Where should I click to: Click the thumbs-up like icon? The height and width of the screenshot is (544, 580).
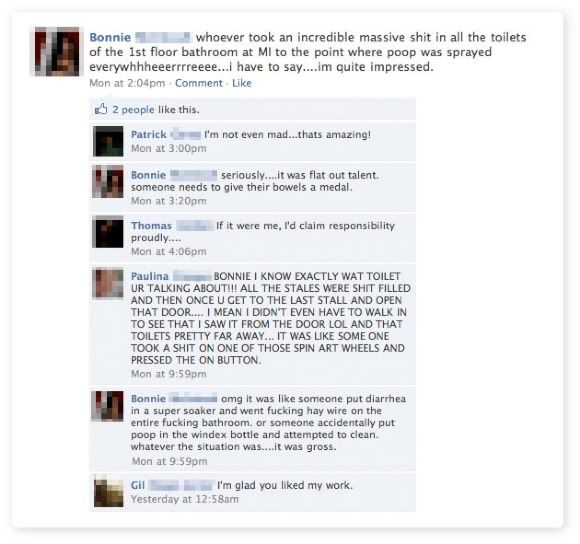coord(101,109)
